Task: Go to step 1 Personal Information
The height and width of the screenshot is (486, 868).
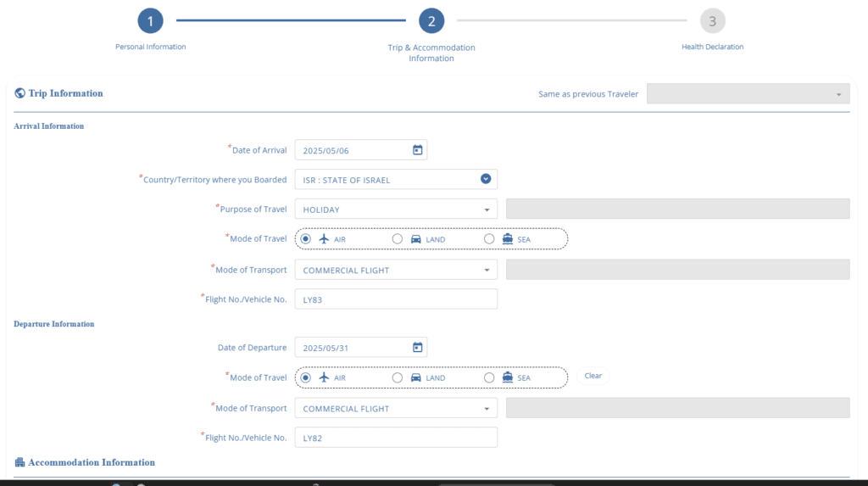Action: (150, 21)
